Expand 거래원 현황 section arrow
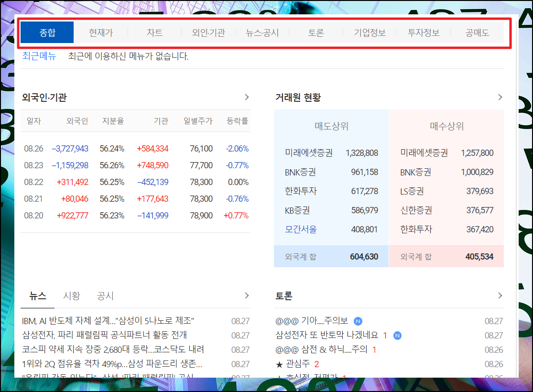This screenshot has width=533, height=392. tap(500, 97)
